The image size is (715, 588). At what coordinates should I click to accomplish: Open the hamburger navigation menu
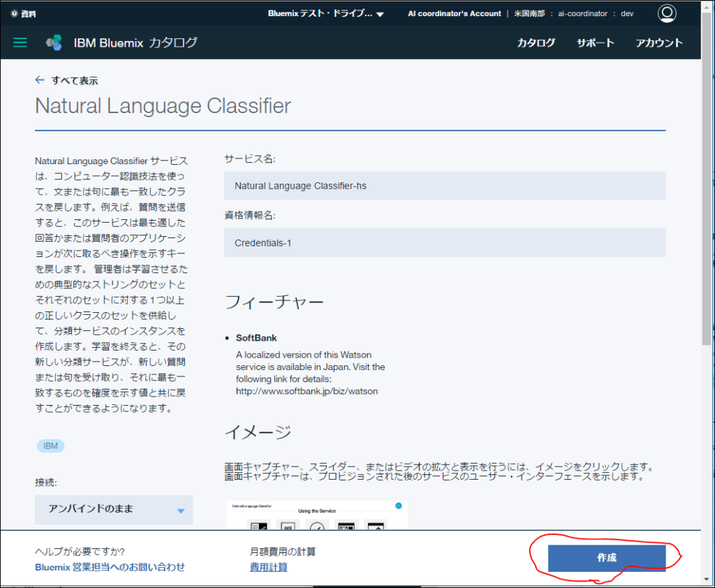pyautogui.click(x=20, y=43)
